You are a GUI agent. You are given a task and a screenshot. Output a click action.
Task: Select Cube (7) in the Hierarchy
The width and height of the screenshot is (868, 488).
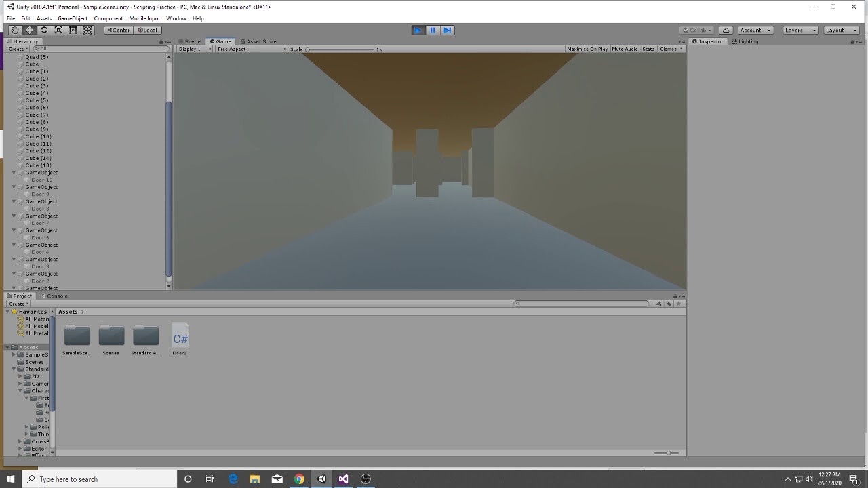tap(35, 115)
